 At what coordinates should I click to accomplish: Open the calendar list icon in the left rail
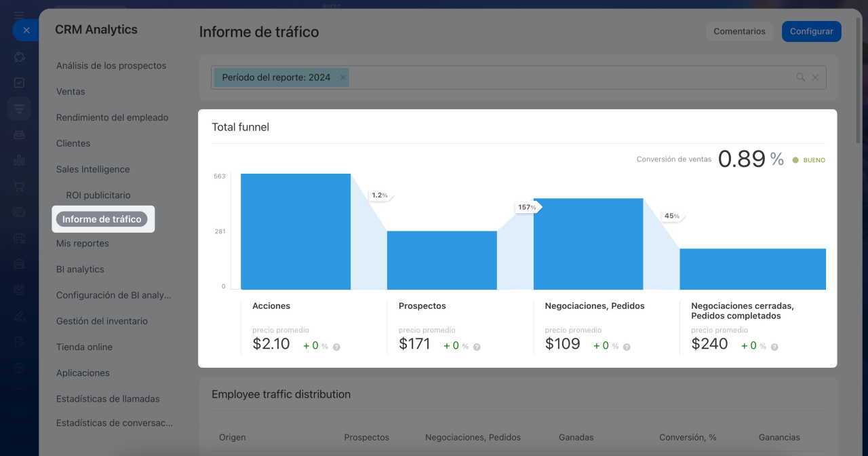pos(19,237)
